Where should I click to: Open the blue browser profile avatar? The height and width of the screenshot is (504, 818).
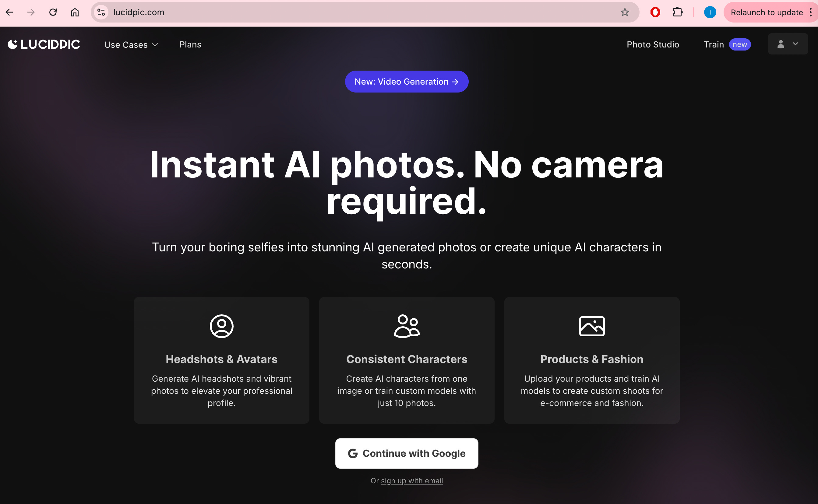pos(710,12)
